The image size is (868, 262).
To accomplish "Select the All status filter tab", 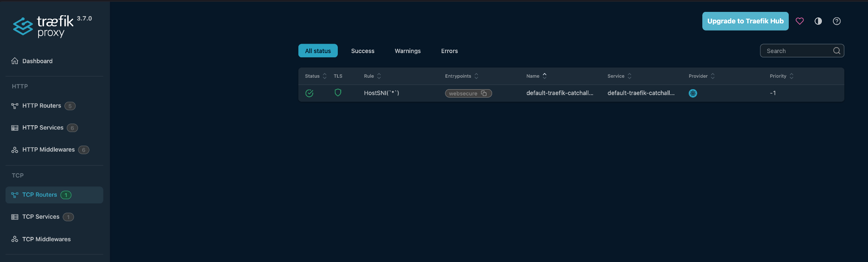I will [x=318, y=51].
